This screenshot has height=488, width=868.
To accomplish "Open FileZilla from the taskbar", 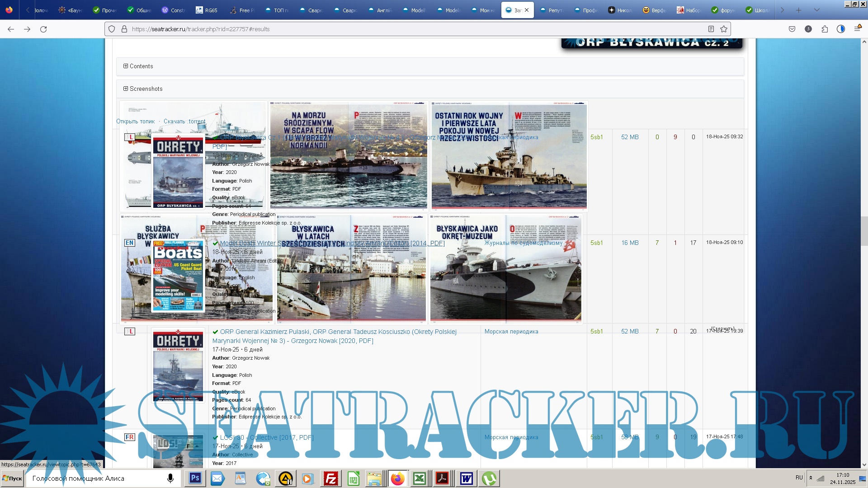I will click(331, 479).
